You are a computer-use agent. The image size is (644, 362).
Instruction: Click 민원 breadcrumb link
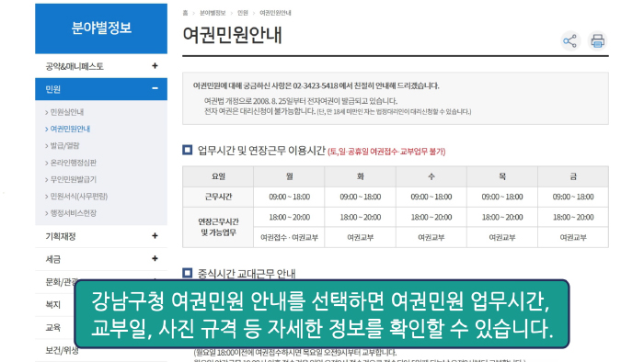click(x=243, y=13)
